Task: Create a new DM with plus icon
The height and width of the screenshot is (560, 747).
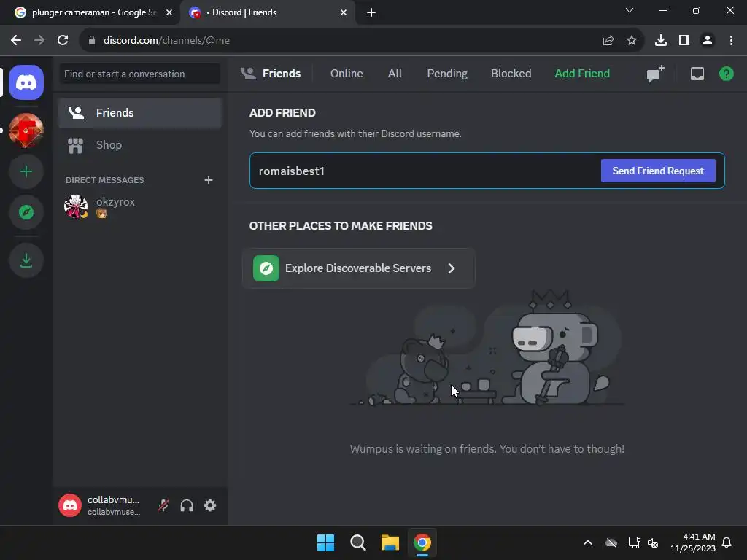Action: point(208,180)
